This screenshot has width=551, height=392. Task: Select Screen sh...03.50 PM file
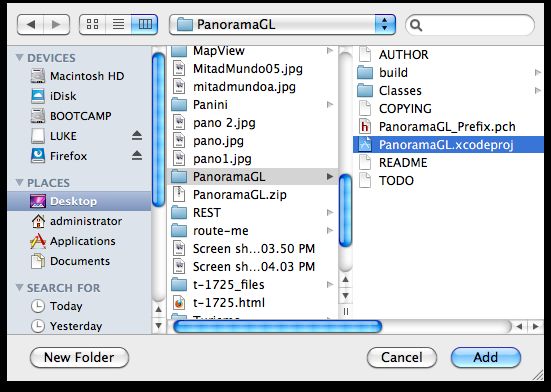[253, 249]
